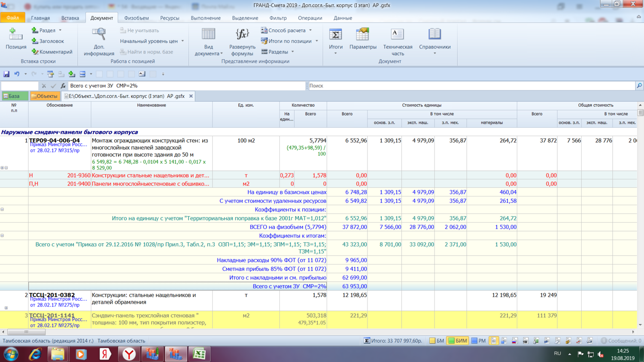The width and height of the screenshot is (644, 362).
Task: Open the Файл menu
Action: pyautogui.click(x=12, y=18)
